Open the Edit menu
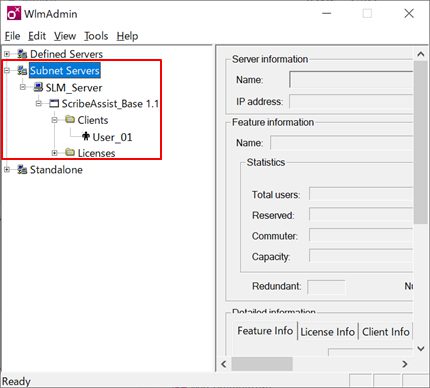The height and width of the screenshot is (388, 430). pos(37,36)
